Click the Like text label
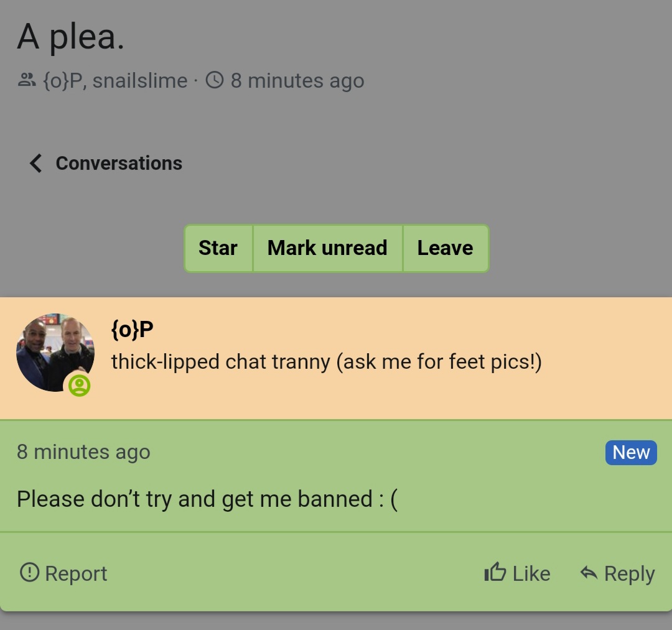 pos(531,573)
